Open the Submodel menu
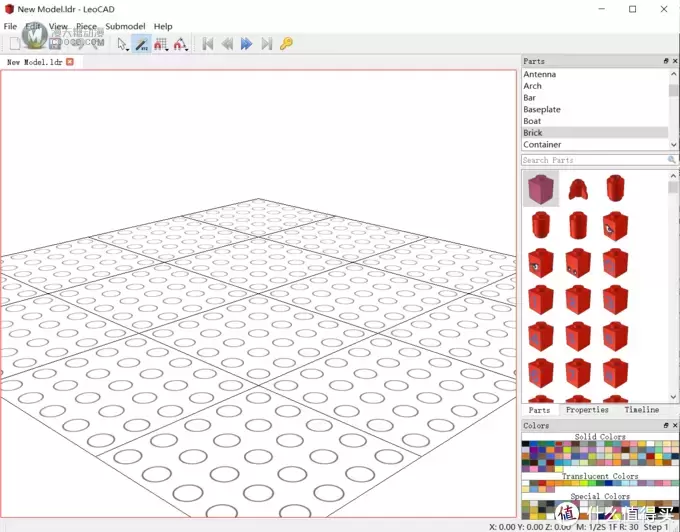The image size is (680, 532). point(125,26)
